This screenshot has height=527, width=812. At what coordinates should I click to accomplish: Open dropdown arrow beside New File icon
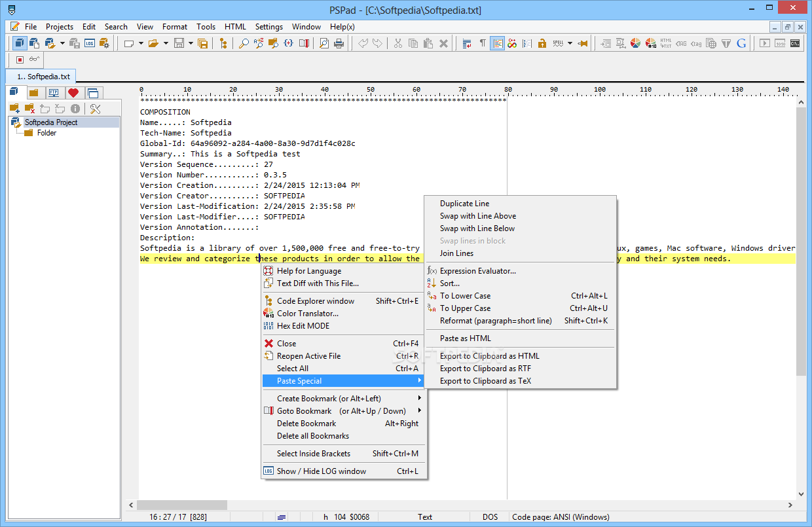[x=141, y=43]
